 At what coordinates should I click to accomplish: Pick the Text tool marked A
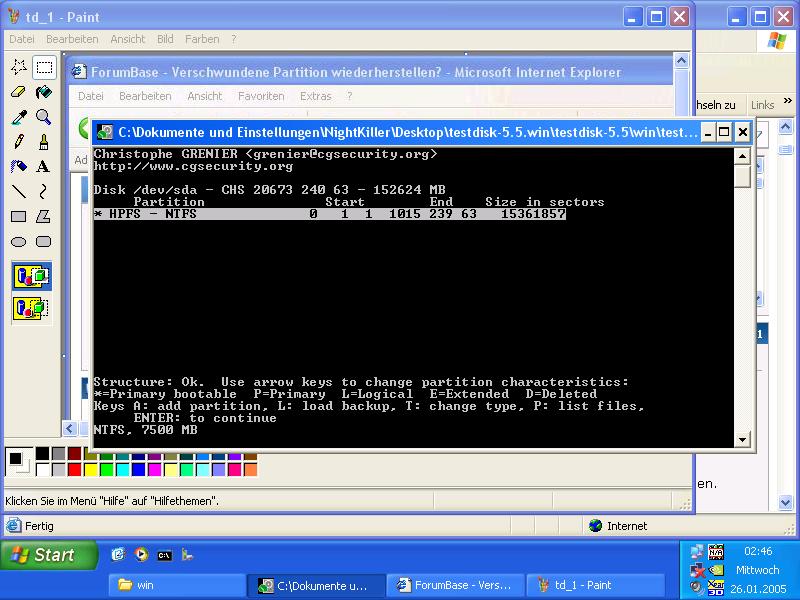tap(44, 166)
